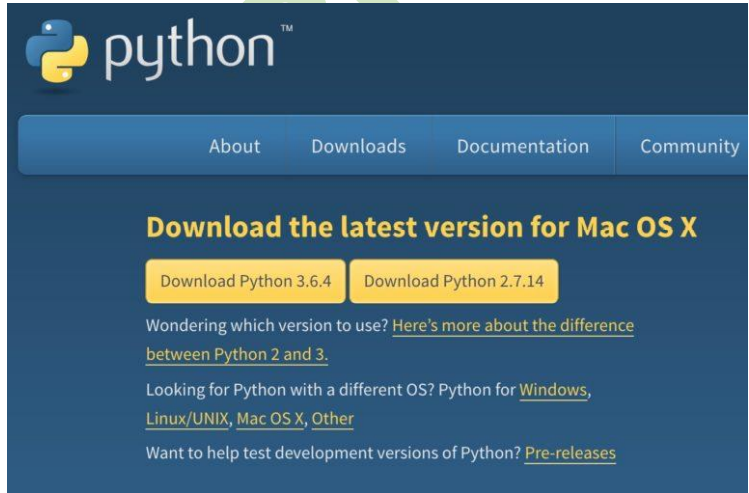Image resolution: width=749 pixels, height=493 pixels.
Task: Visit the Pre-releases link
Action: (x=570, y=453)
